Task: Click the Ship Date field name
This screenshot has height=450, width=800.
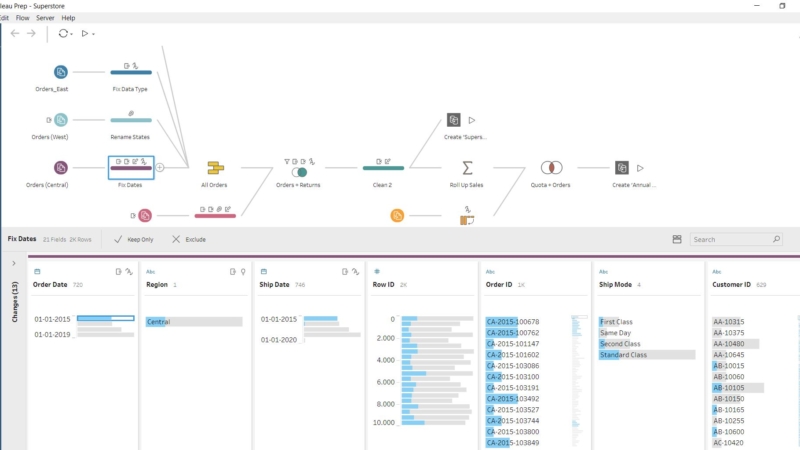Action: tap(274, 285)
